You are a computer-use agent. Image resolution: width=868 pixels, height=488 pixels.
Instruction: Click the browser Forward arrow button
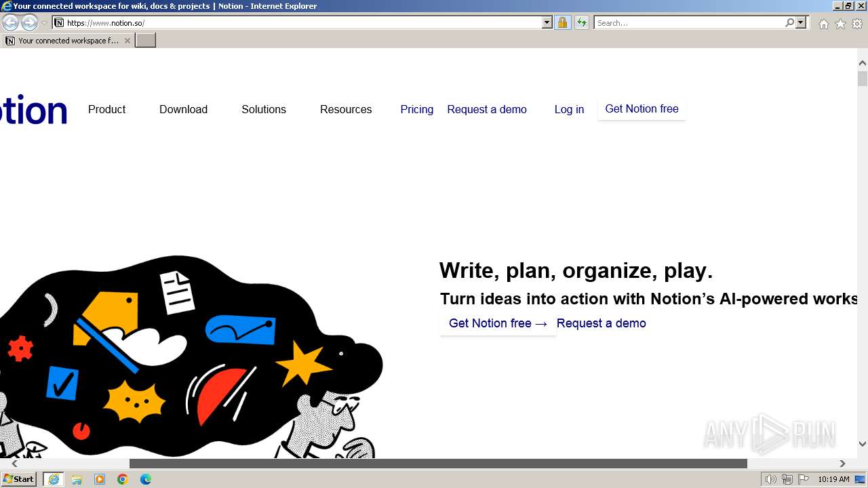tap(29, 22)
